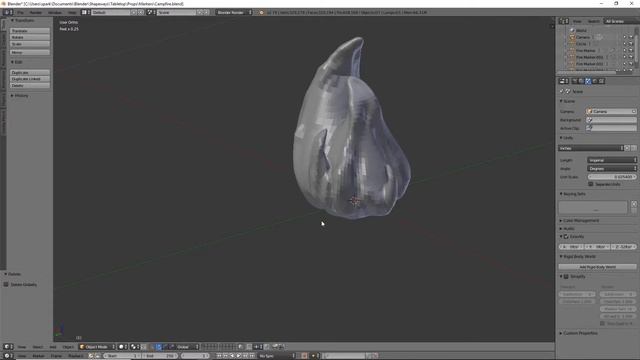
Task: Select the translate manipulator icon
Action: tap(159, 347)
